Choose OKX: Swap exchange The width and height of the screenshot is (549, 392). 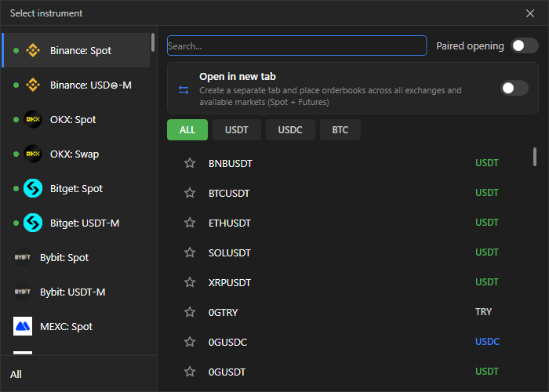pyautogui.click(x=76, y=154)
